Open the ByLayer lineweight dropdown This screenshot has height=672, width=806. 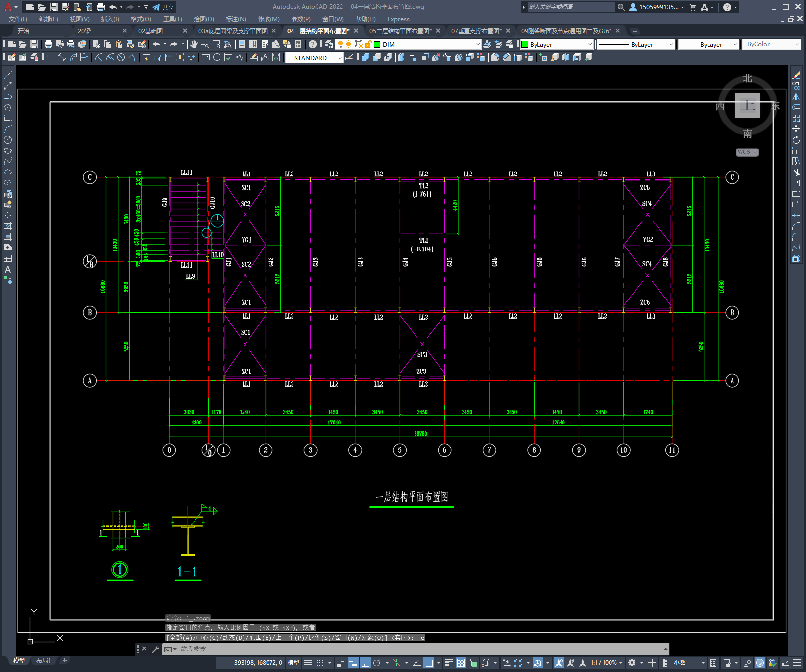click(708, 44)
